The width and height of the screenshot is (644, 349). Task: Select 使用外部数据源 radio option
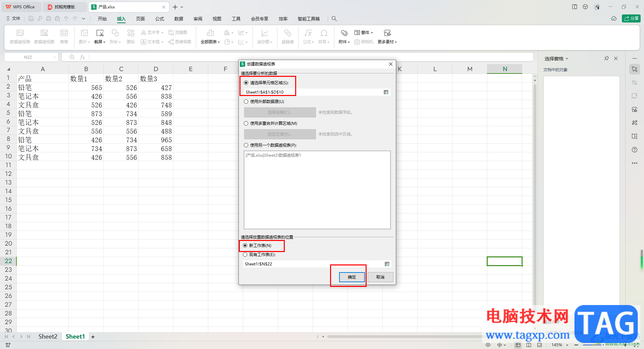click(x=246, y=102)
